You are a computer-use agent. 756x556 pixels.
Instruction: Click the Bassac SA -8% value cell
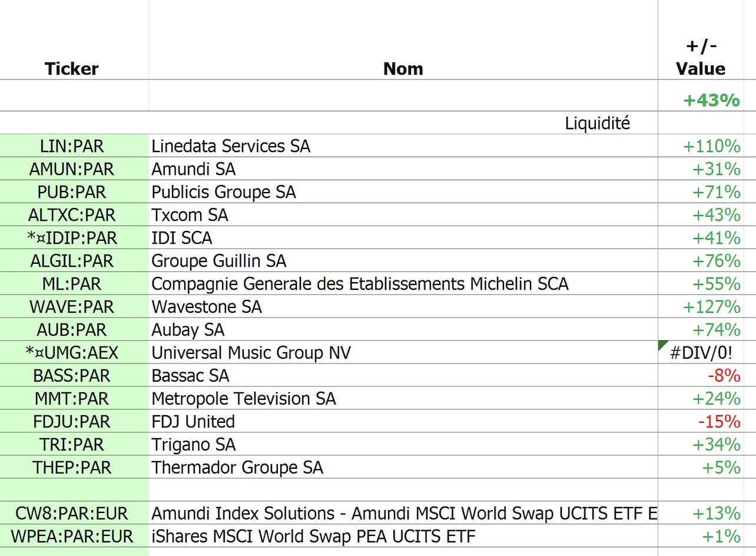[x=724, y=376]
